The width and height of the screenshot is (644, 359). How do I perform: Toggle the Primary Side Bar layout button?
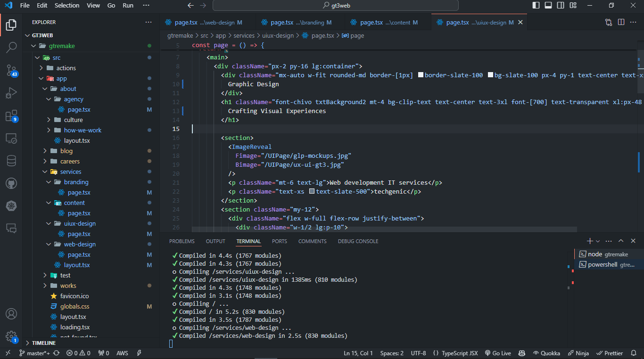point(536,6)
